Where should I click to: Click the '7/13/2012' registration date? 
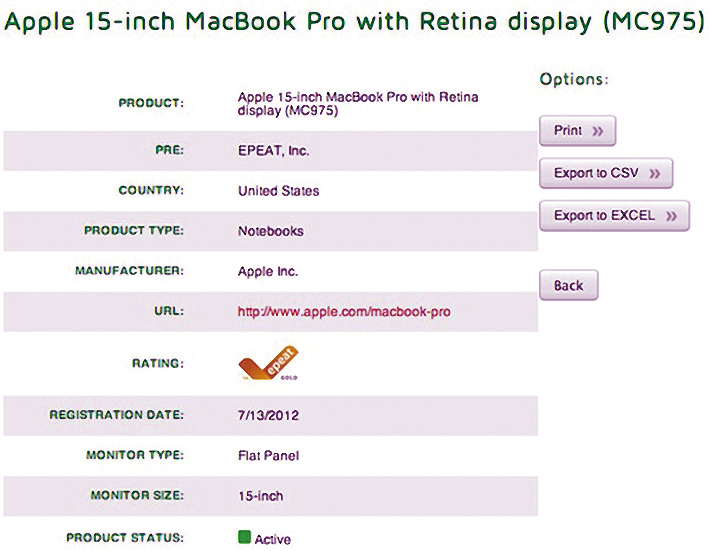pyautogui.click(x=269, y=415)
